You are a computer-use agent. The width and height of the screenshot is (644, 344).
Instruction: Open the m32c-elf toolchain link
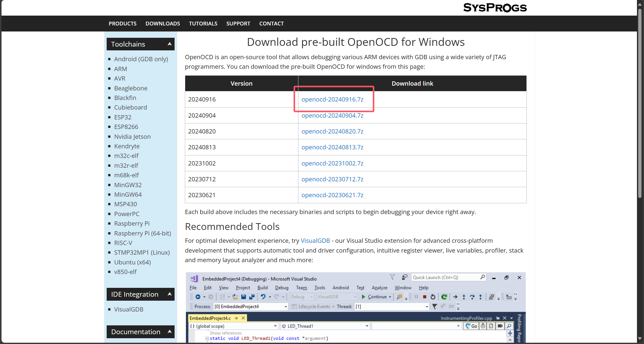(126, 156)
